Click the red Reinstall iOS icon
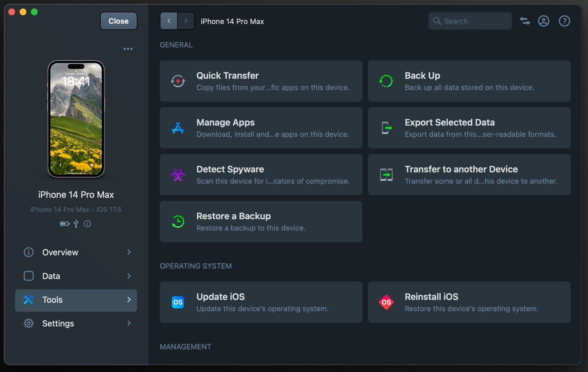This screenshot has width=588, height=372. tap(386, 302)
